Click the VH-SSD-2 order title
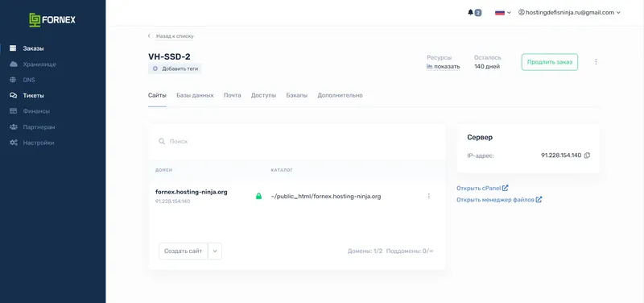This screenshot has width=644, height=303. pos(169,56)
